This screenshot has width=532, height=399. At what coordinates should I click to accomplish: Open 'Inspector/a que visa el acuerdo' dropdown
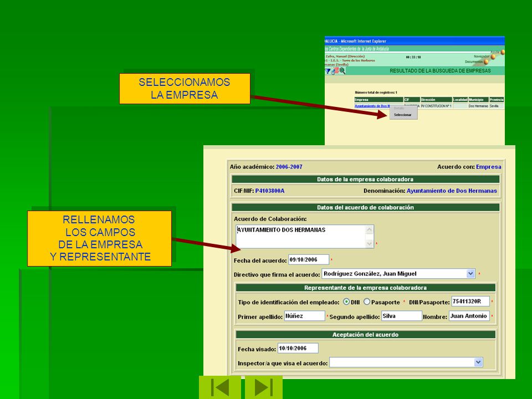(478, 362)
